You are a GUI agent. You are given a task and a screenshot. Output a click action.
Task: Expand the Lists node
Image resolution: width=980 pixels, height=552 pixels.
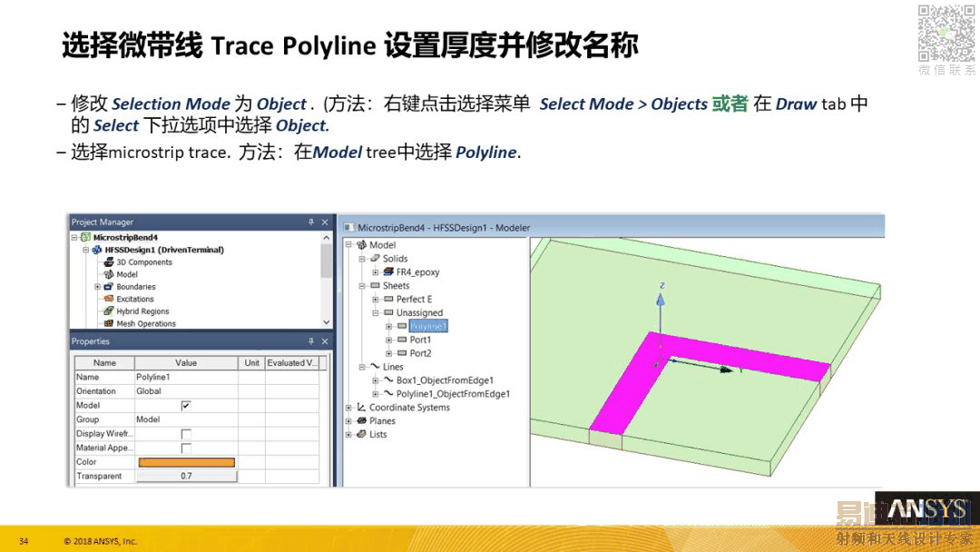point(348,435)
